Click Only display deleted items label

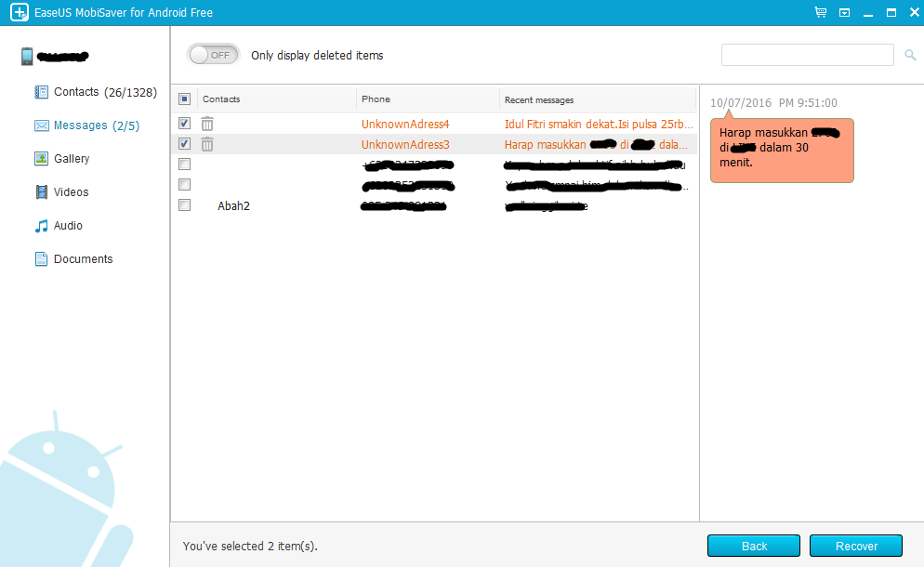[317, 56]
